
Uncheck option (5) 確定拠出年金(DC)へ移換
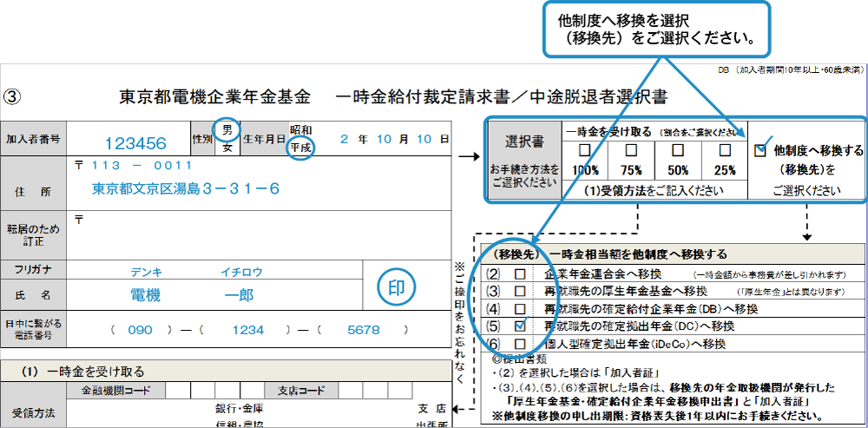(520, 325)
